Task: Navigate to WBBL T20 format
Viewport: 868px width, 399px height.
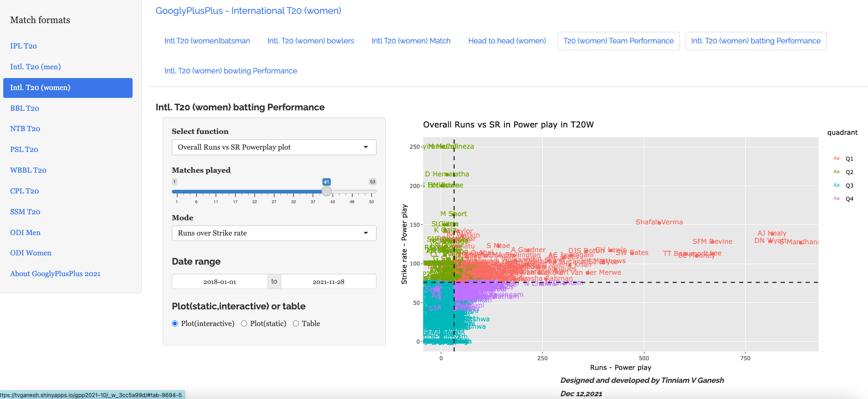Action: [28, 170]
